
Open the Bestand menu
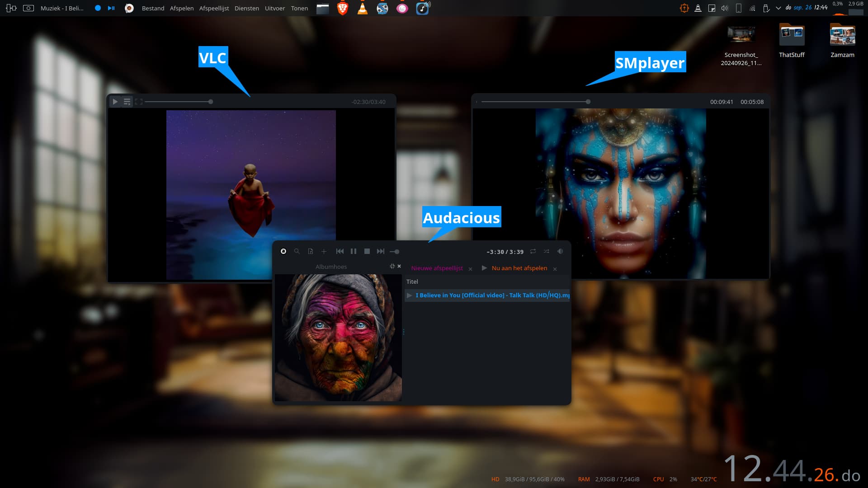point(153,8)
